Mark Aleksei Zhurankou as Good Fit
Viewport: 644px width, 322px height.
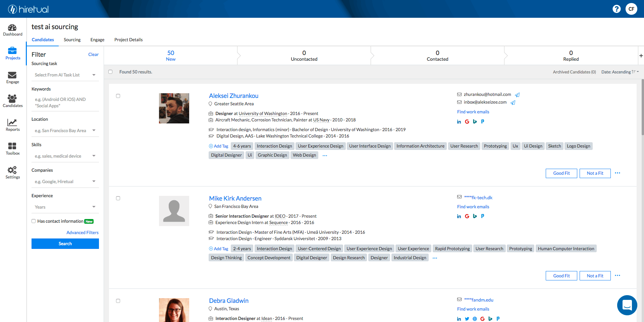coord(561,173)
